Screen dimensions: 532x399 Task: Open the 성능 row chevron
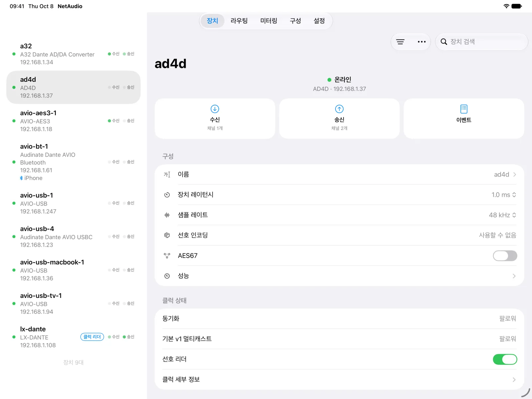(x=514, y=276)
